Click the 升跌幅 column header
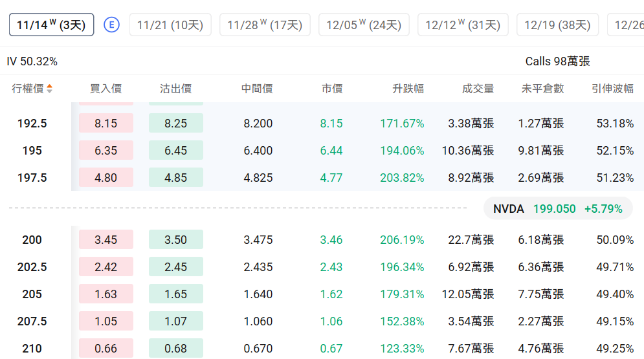The height and width of the screenshot is (359, 644). (x=408, y=89)
